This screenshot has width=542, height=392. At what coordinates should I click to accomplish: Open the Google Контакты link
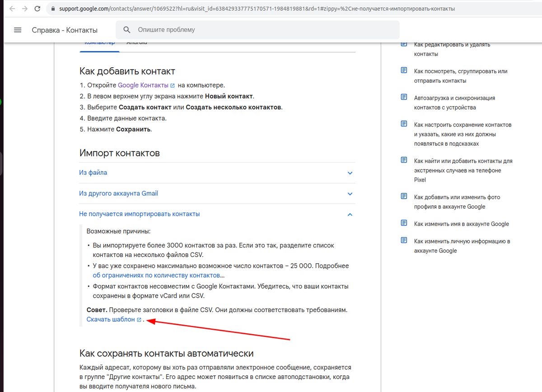coord(143,85)
